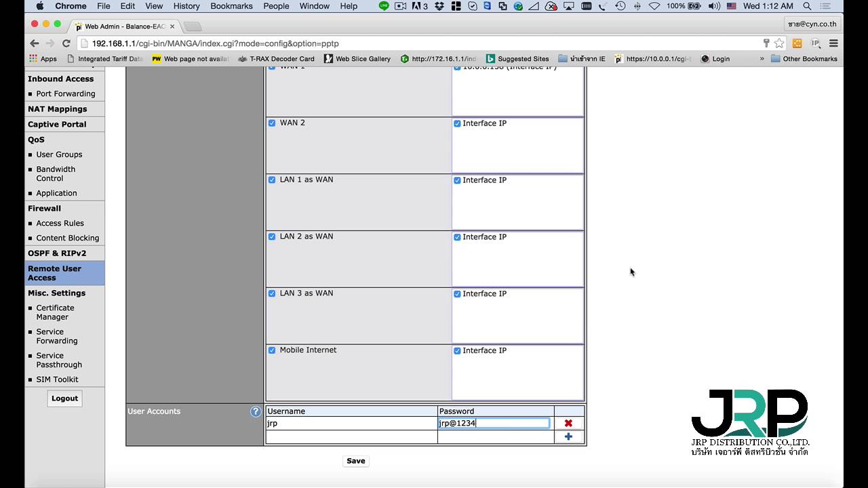
Task: Open the View menu
Action: (x=154, y=6)
